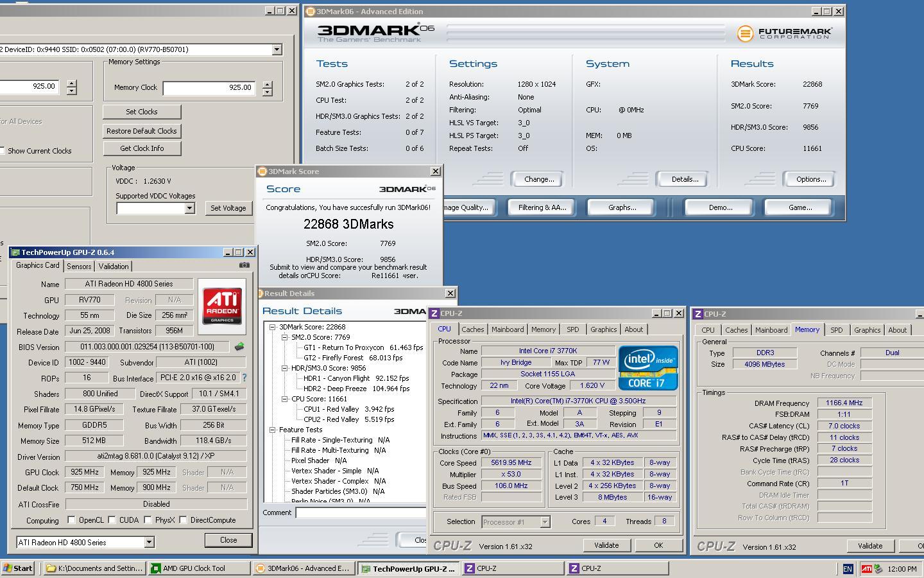Click the 3DMark06 logo in the main window
The width and height of the screenshot is (924, 578).
coord(376,33)
